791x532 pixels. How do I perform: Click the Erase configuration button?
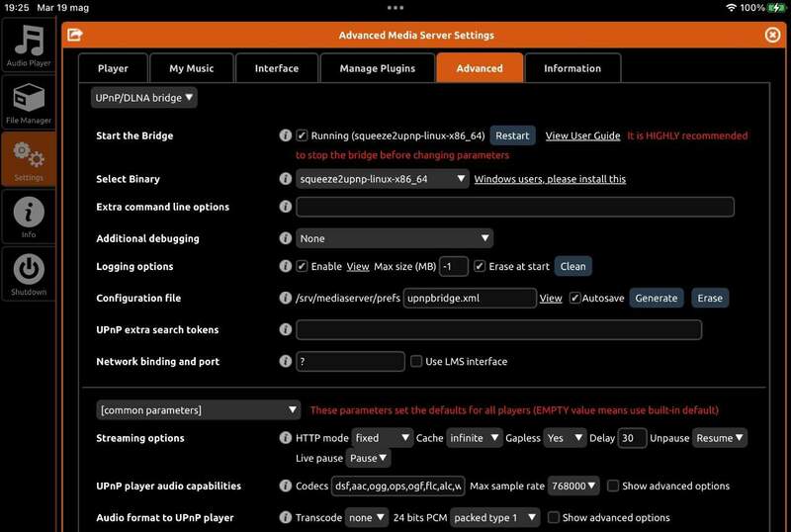point(710,298)
